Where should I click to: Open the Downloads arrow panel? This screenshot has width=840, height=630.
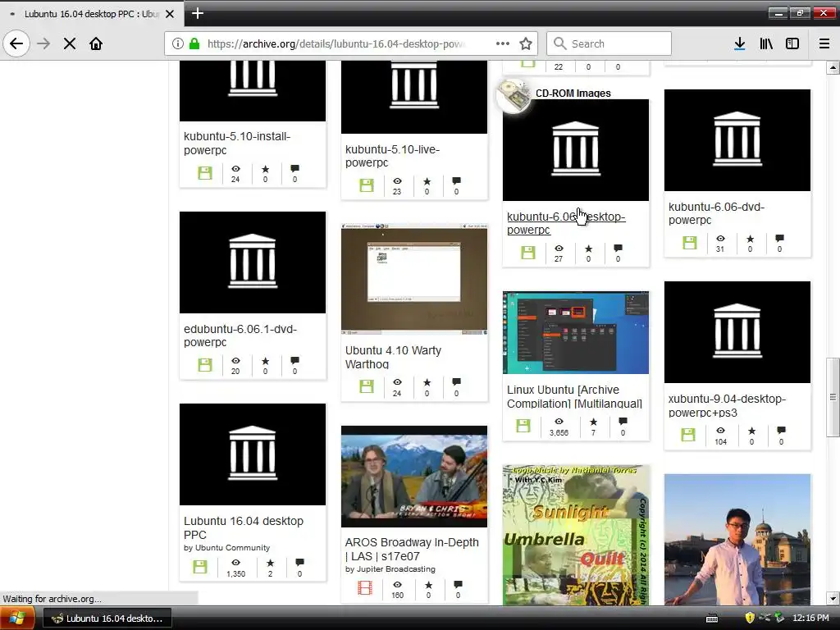pos(740,44)
